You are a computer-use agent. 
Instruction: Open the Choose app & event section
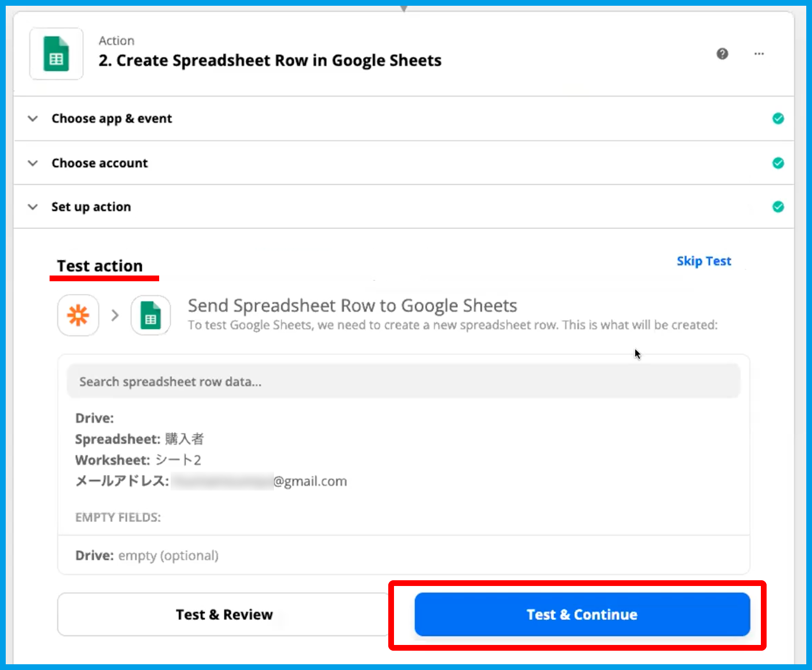[112, 118]
